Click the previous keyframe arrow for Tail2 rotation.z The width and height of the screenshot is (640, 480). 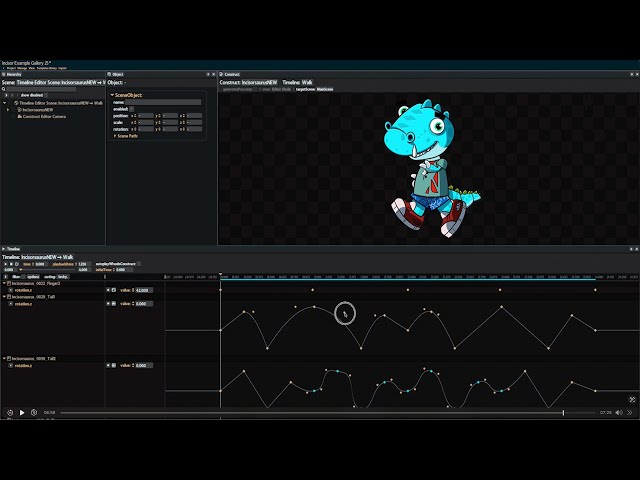[108, 365]
